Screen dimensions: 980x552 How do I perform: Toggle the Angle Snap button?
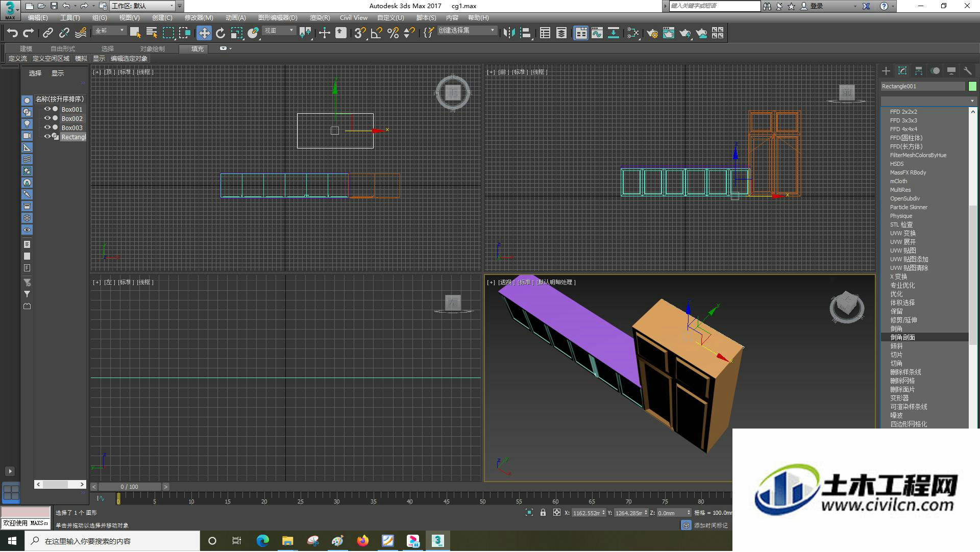click(377, 33)
